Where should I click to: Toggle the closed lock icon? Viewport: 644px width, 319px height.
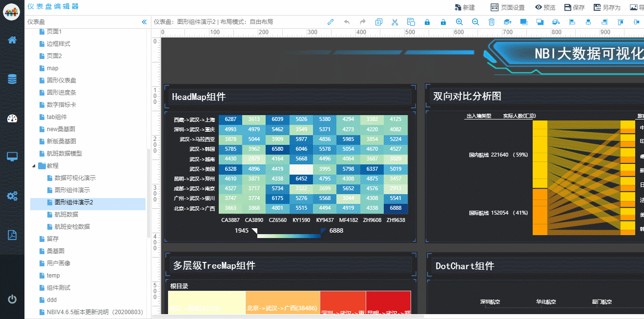click(x=427, y=22)
